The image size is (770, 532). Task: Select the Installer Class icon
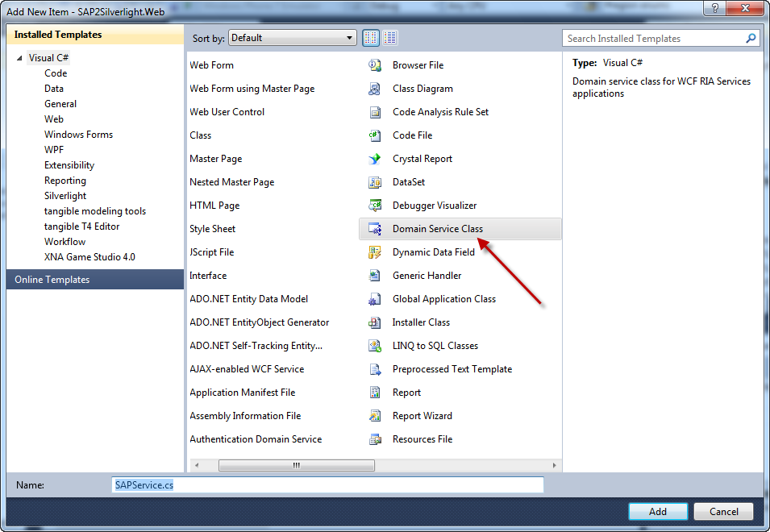[375, 322]
